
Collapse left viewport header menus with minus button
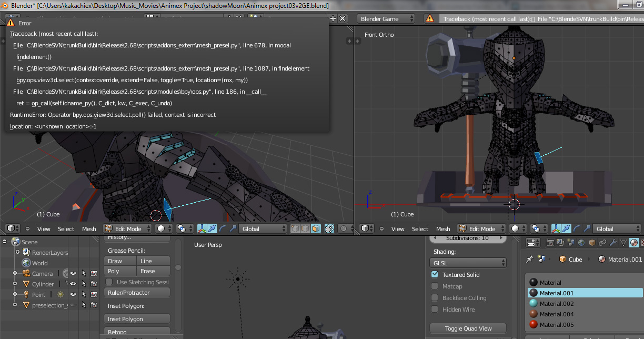pyautogui.click(x=27, y=228)
